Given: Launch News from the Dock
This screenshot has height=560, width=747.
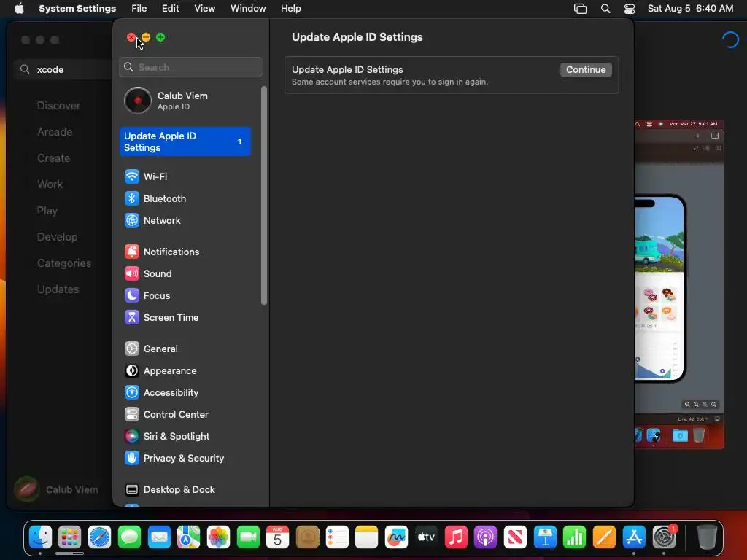Looking at the screenshot, I should [x=516, y=537].
